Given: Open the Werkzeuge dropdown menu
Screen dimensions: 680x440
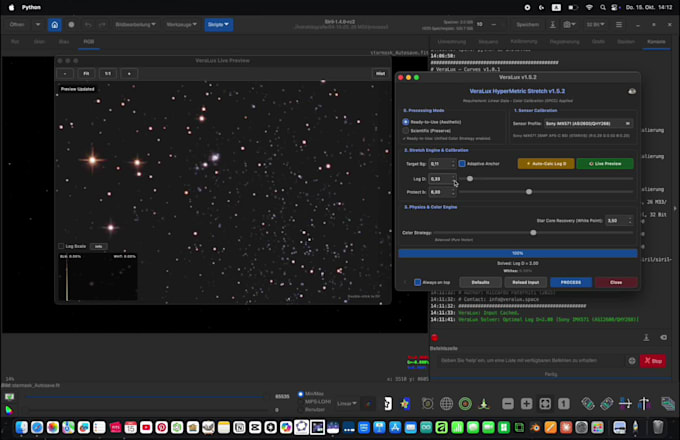Looking at the screenshot, I should click(181, 25).
